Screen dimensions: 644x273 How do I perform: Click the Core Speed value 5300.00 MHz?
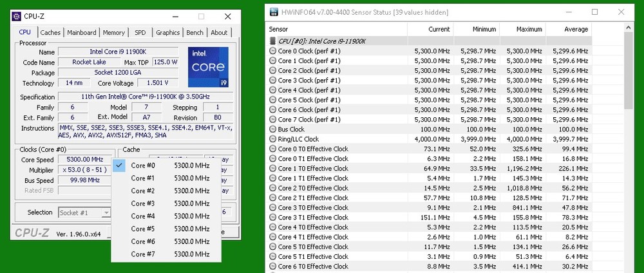[86, 160]
